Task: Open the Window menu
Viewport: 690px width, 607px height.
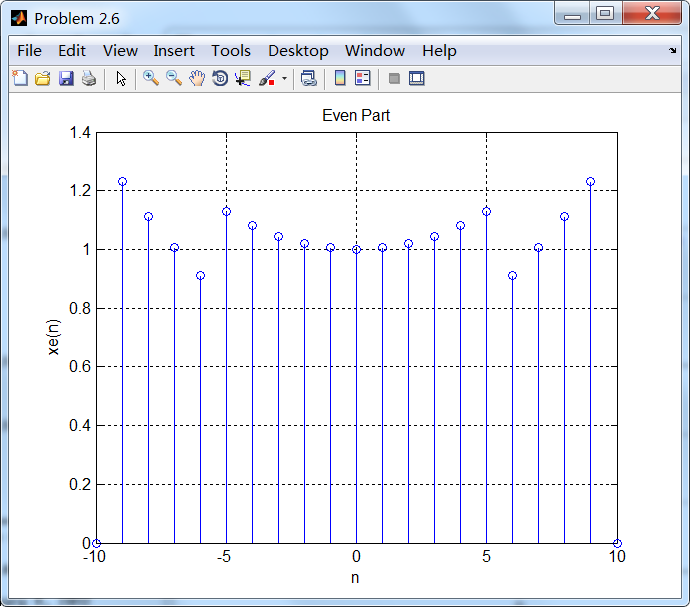Action: [374, 51]
